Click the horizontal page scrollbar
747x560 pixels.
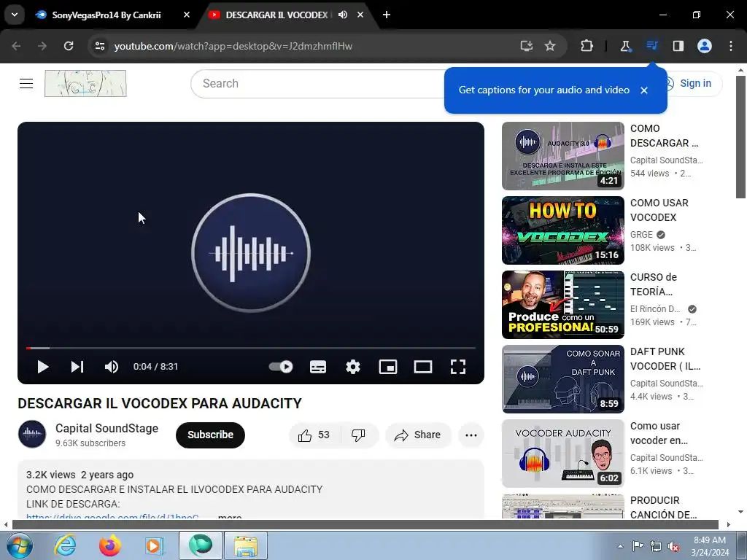click(366, 525)
